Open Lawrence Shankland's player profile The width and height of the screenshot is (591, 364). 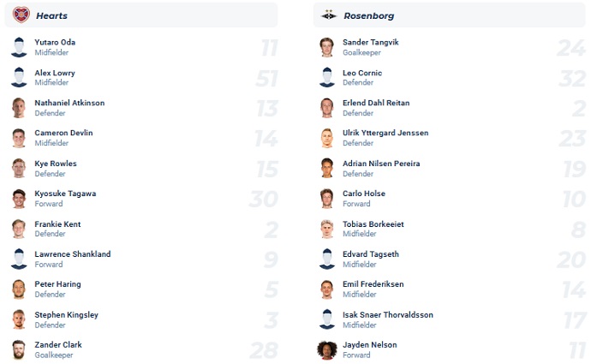[x=73, y=254]
